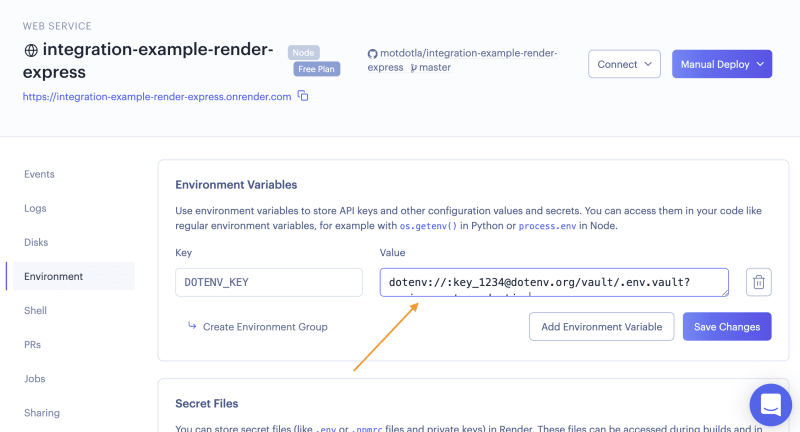Click the Free Plan badge
The width and height of the screenshot is (800, 432).
[316, 69]
